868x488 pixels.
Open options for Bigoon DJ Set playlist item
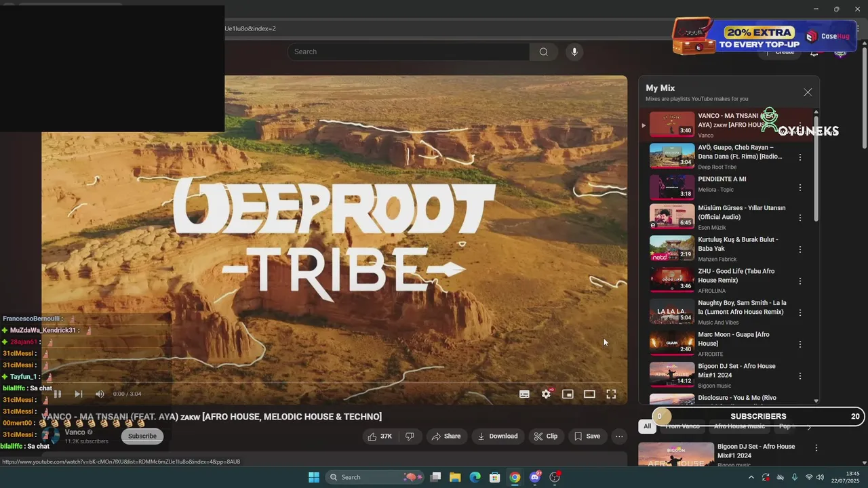pyautogui.click(x=800, y=375)
